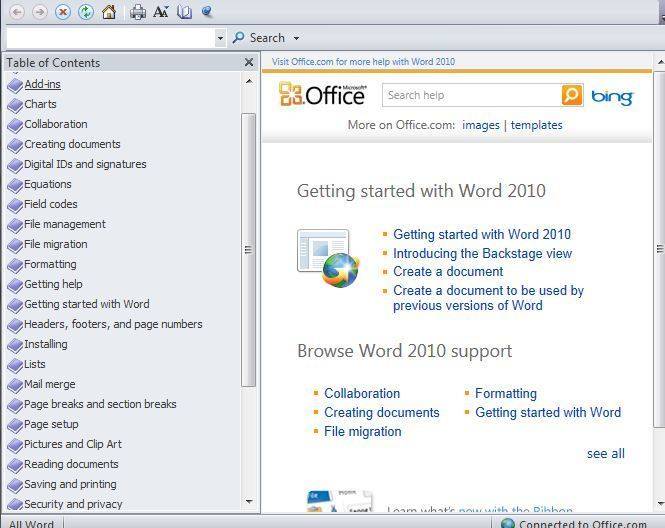Open the Mail merge book
The image size is (665, 528).
(50, 384)
